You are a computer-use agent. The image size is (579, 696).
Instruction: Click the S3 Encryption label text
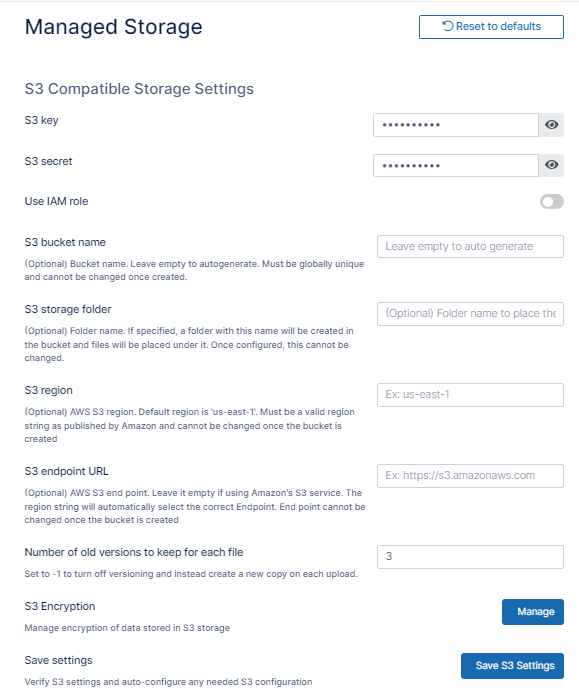tap(60, 606)
